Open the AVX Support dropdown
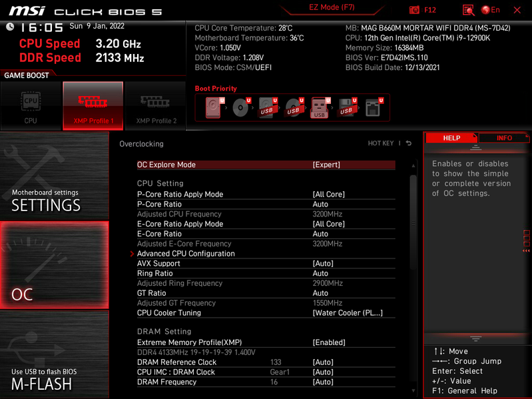Screen dimensions: 532x399 point(266,263)
